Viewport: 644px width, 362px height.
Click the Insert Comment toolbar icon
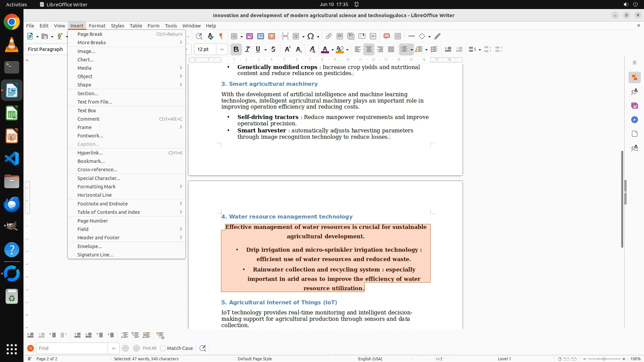point(387,36)
